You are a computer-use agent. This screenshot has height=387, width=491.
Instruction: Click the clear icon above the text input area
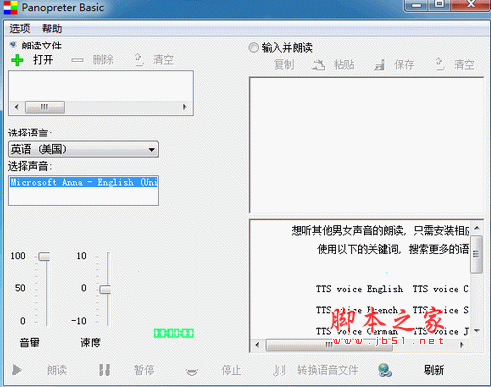[440, 64]
